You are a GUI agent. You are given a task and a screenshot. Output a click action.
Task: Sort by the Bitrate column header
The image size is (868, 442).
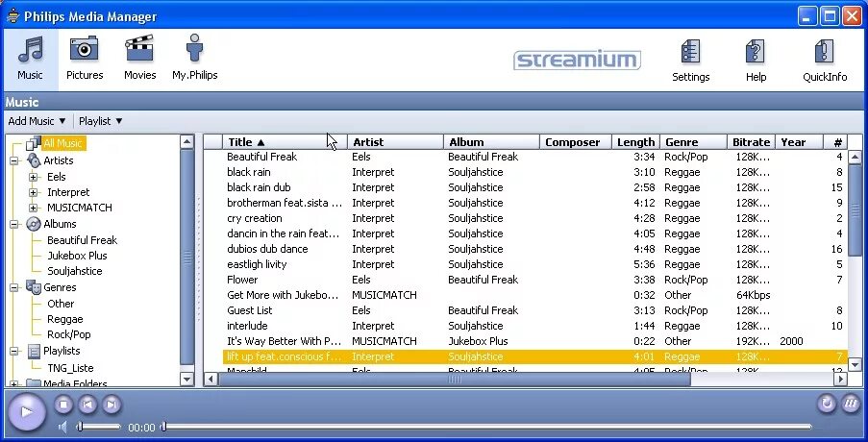[x=751, y=142]
